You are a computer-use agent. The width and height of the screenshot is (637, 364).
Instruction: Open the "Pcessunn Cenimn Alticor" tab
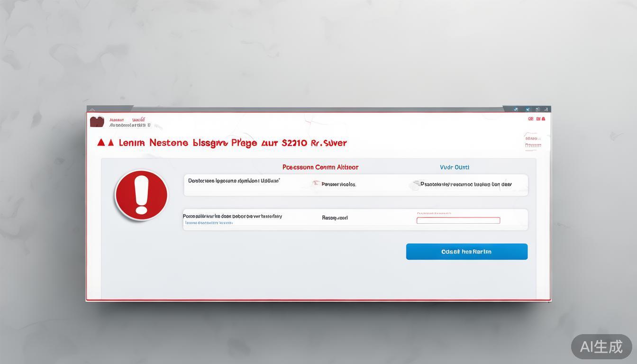(x=320, y=167)
